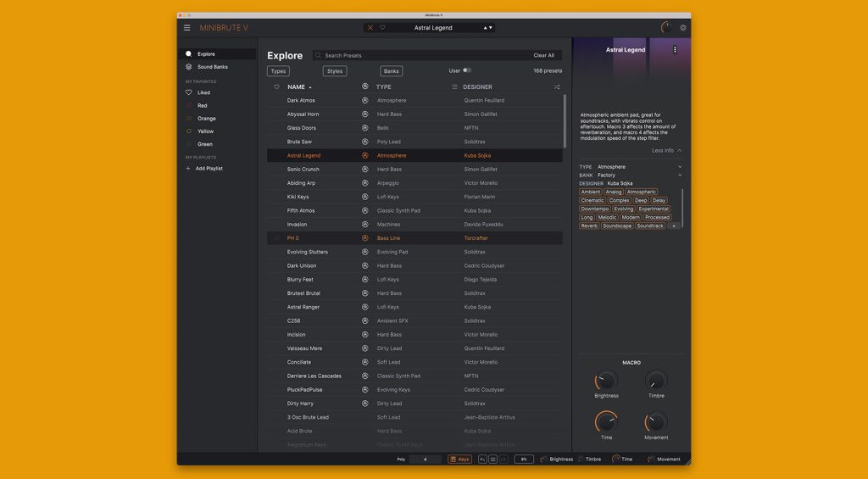Toggle the Keys button in bottom bar
The width and height of the screenshot is (868, 479).
click(459, 459)
